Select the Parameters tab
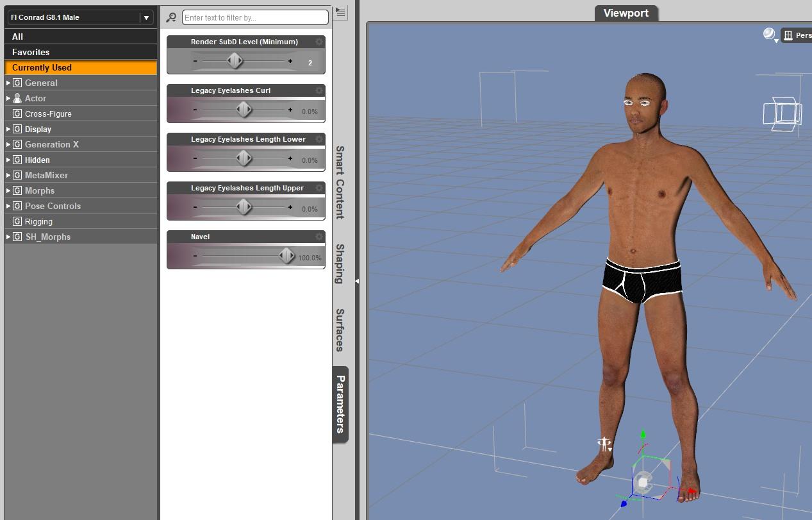 340,404
